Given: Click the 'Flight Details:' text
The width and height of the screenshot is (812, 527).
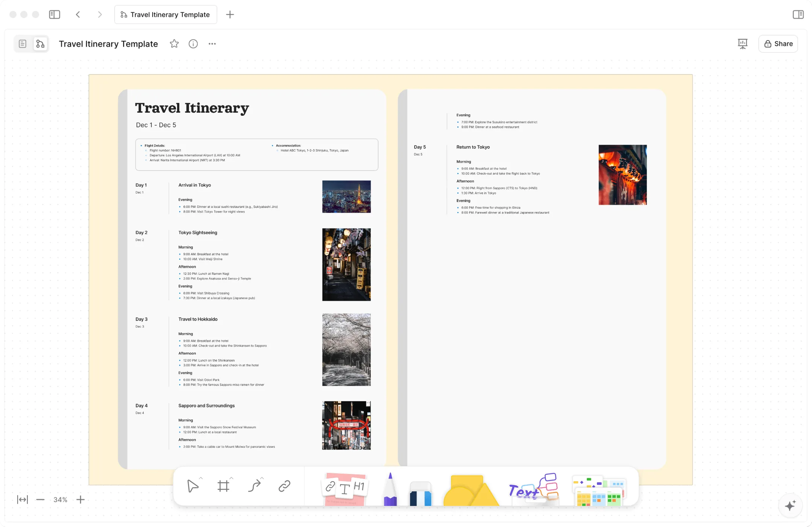Looking at the screenshot, I should click(x=155, y=145).
